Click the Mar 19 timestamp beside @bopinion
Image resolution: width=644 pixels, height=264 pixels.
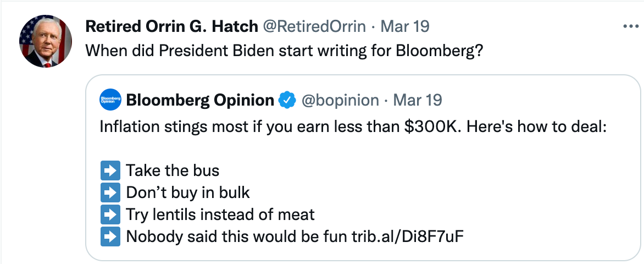point(418,100)
